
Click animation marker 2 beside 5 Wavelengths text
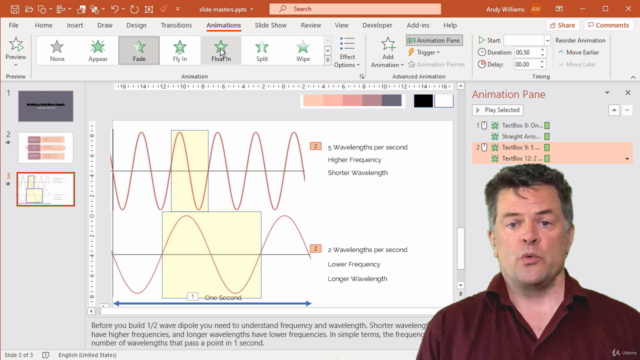[316, 146]
